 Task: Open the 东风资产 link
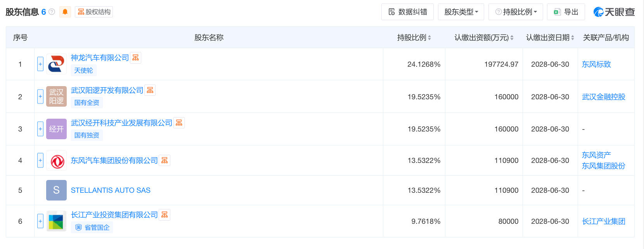tap(596, 155)
